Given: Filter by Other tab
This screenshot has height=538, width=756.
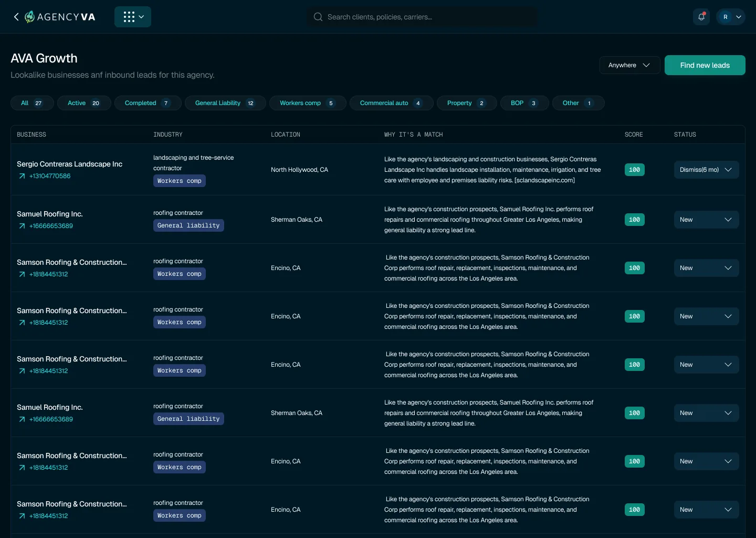Looking at the screenshot, I should coord(578,103).
